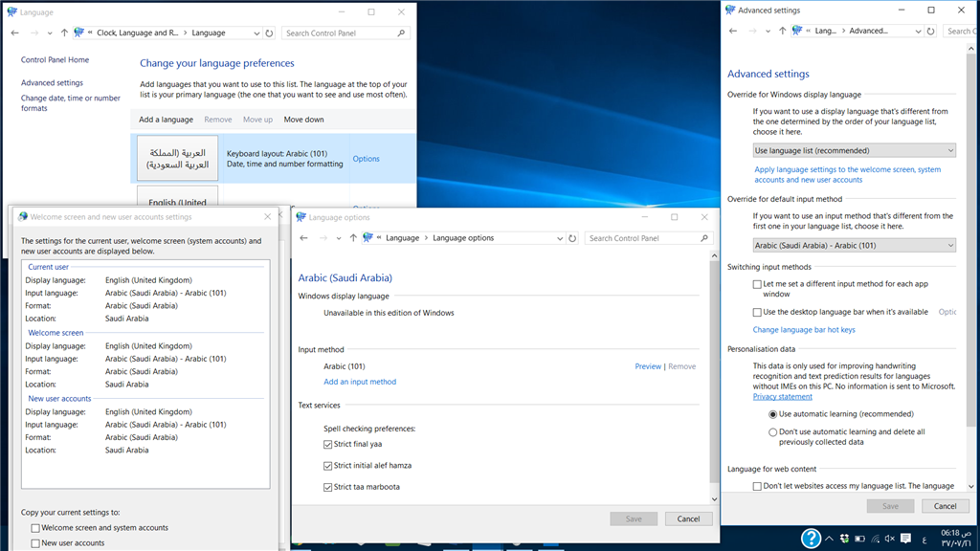Viewport: 980px width, 551px height.
Task: Click Remove in the language list toolbar
Action: pos(217,120)
